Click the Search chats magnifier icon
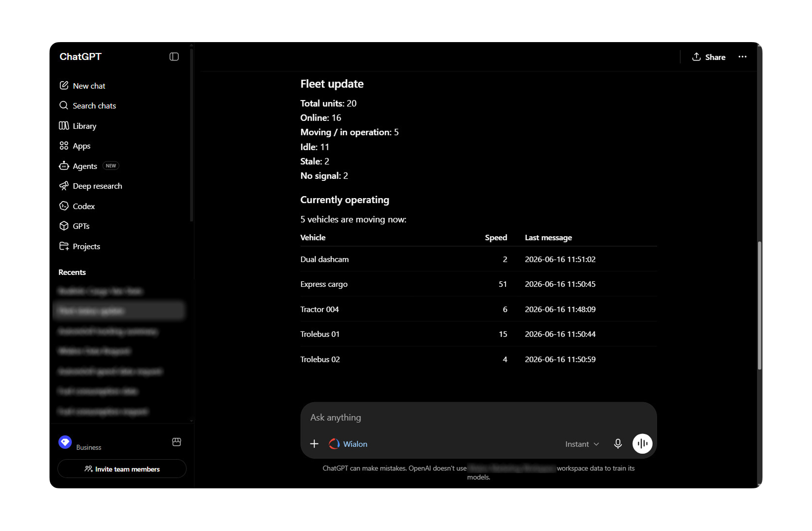Image resolution: width=812 pixels, height=531 pixels. pos(64,106)
